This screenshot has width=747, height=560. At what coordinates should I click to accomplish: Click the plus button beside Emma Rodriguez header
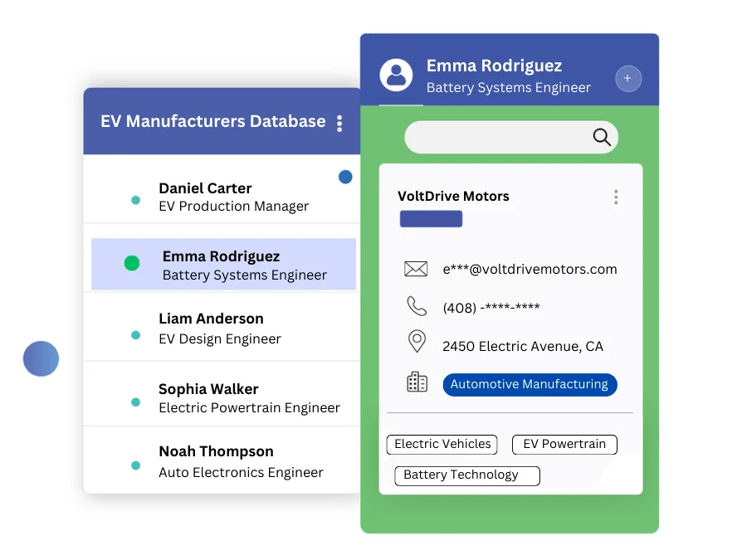point(628,79)
